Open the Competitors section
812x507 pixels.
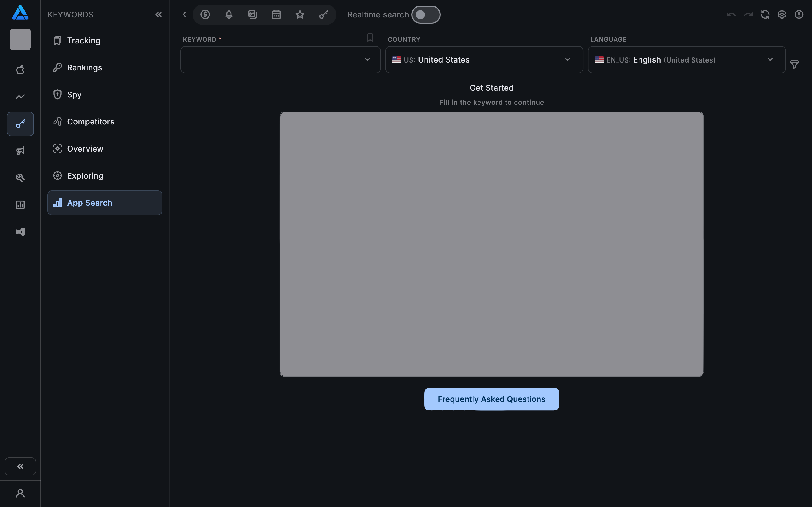coord(90,121)
